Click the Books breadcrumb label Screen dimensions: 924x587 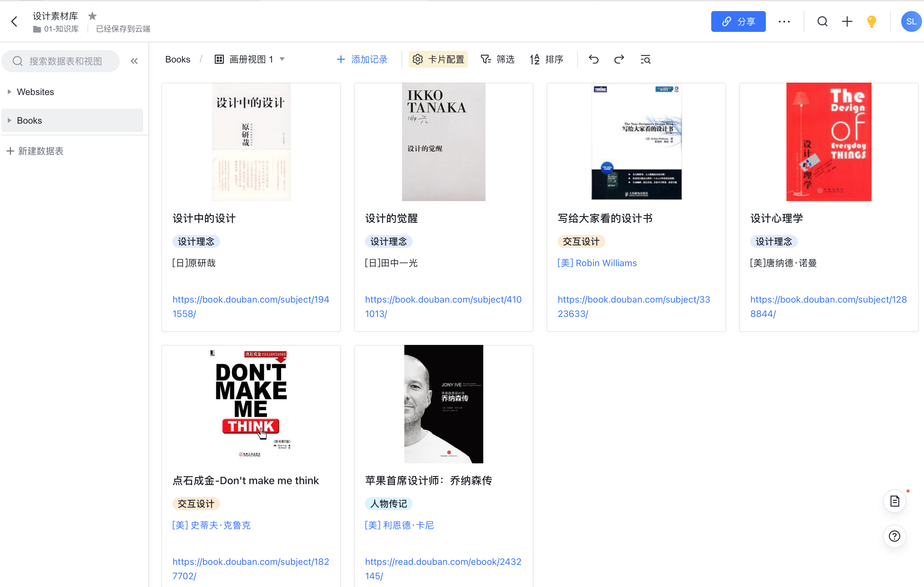coord(177,59)
